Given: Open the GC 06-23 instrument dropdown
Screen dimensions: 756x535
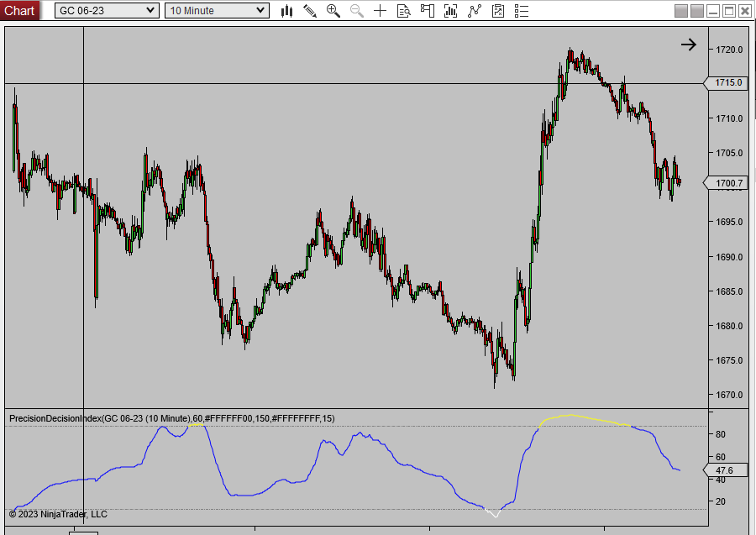Looking at the screenshot, I should [106, 10].
